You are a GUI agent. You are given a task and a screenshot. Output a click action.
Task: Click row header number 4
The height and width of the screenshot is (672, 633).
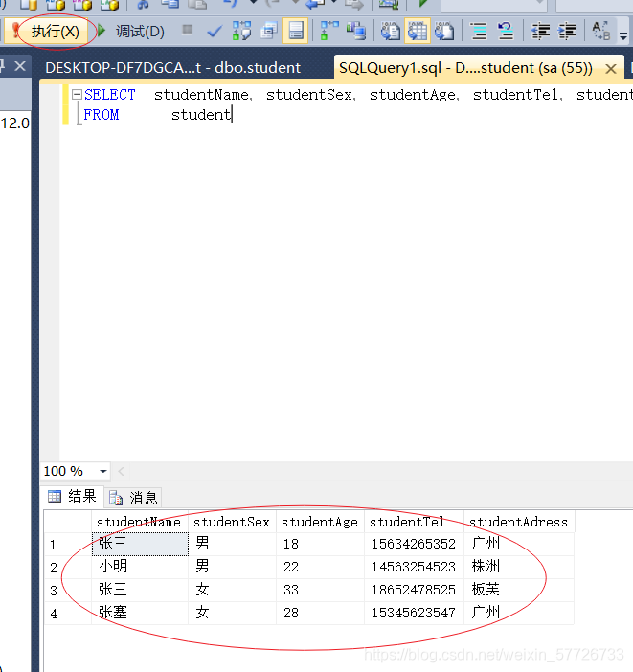(68, 613)
